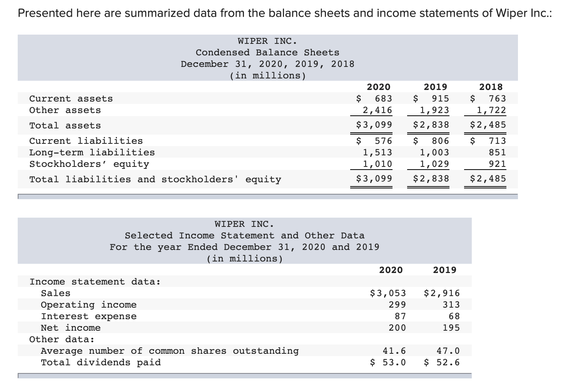Select the 'Condensed Balance Sheets' heading
The width and height of the screenshot is (588, 383).
pos(267,52)
